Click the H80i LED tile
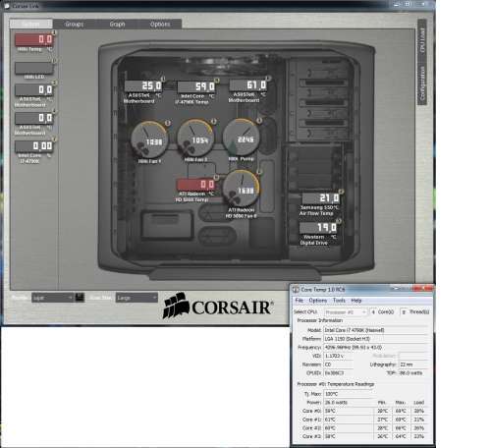491x448 pixels. [33, 68]
